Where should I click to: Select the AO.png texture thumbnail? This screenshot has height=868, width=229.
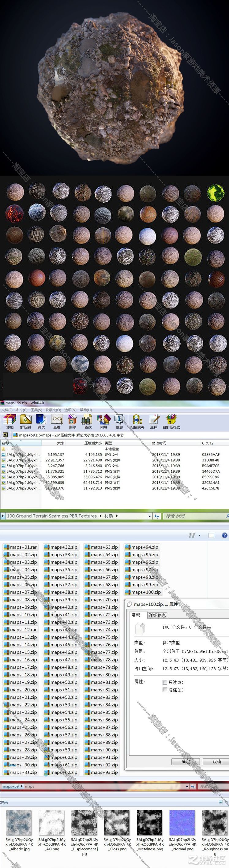point(52,823)
